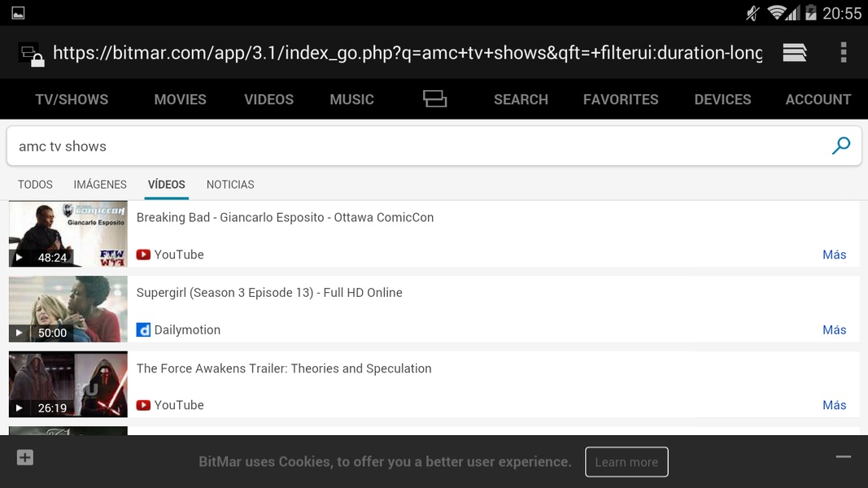Open the Supergirl episode thumbnail

point(68,309)
